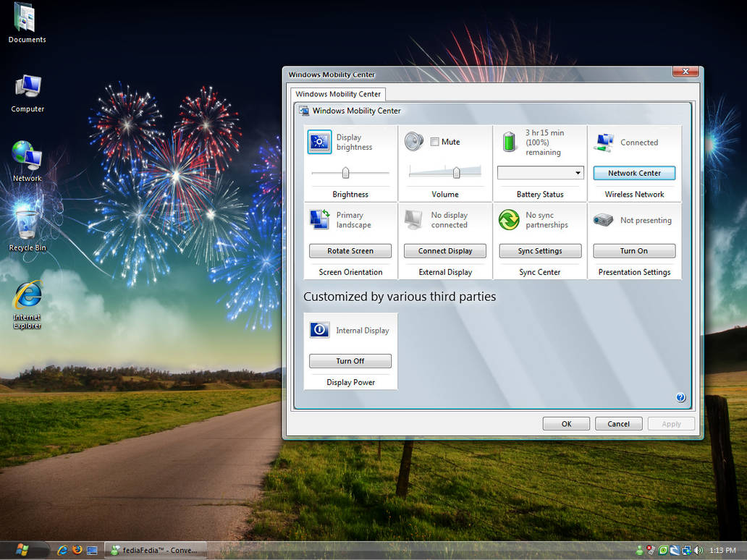
Task: Open the Start menu orb
Action: 22,550
